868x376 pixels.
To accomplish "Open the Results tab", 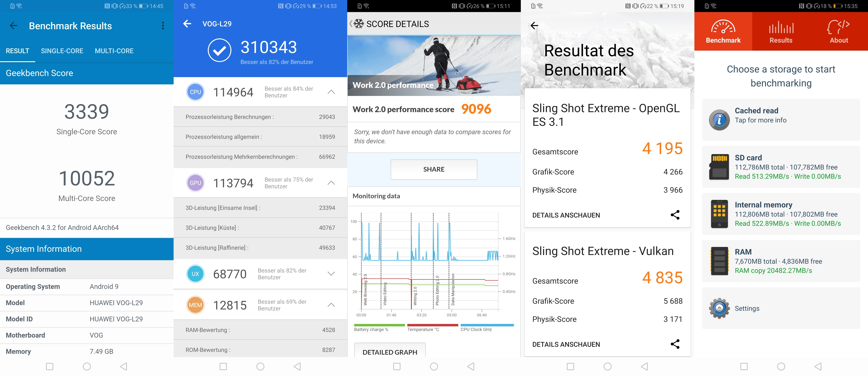I will click(781, 32).
